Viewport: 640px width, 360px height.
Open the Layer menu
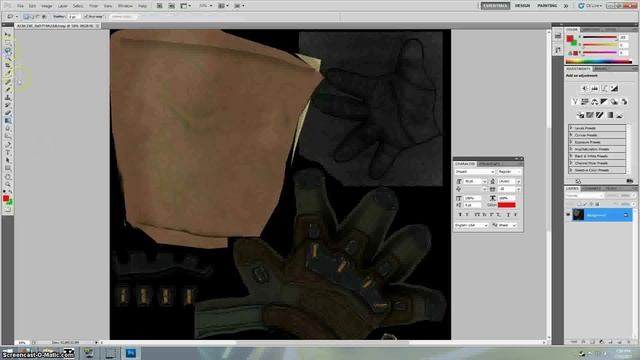63,6
